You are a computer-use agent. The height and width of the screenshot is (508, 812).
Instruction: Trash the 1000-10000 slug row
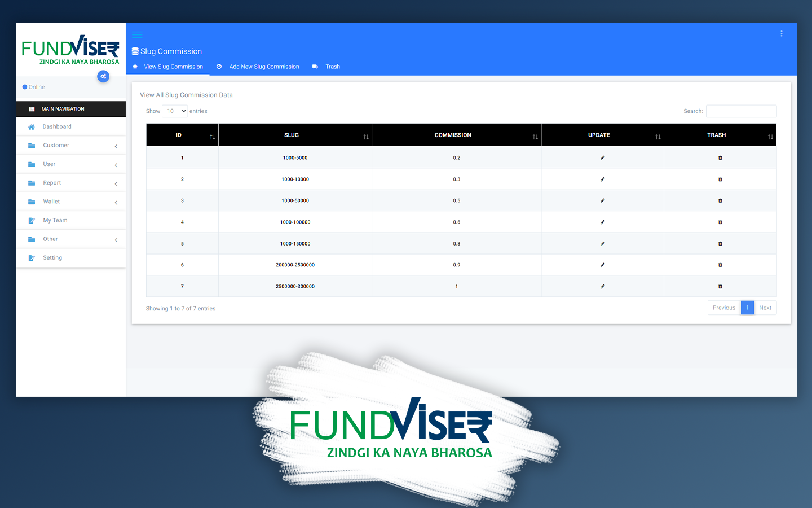pyautogui.click(x=720, y=179)
